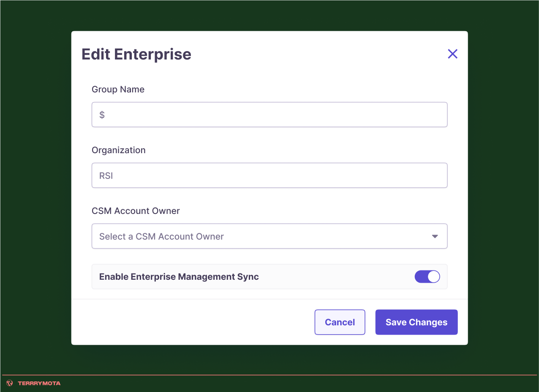Click the purple knob on the sync toggle
This screenshot has height=392, width=539.
[x=433, y=276]
